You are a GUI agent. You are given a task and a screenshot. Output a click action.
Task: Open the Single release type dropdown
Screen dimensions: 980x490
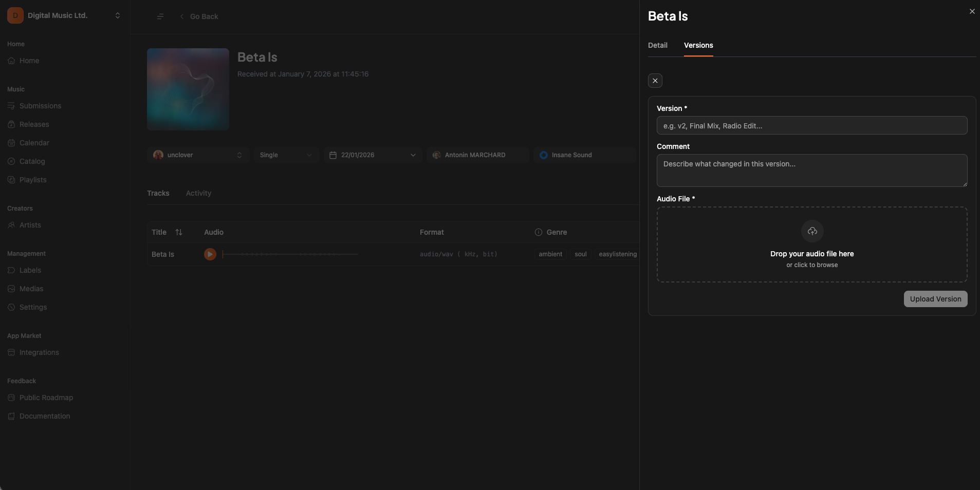coord(287,155)
